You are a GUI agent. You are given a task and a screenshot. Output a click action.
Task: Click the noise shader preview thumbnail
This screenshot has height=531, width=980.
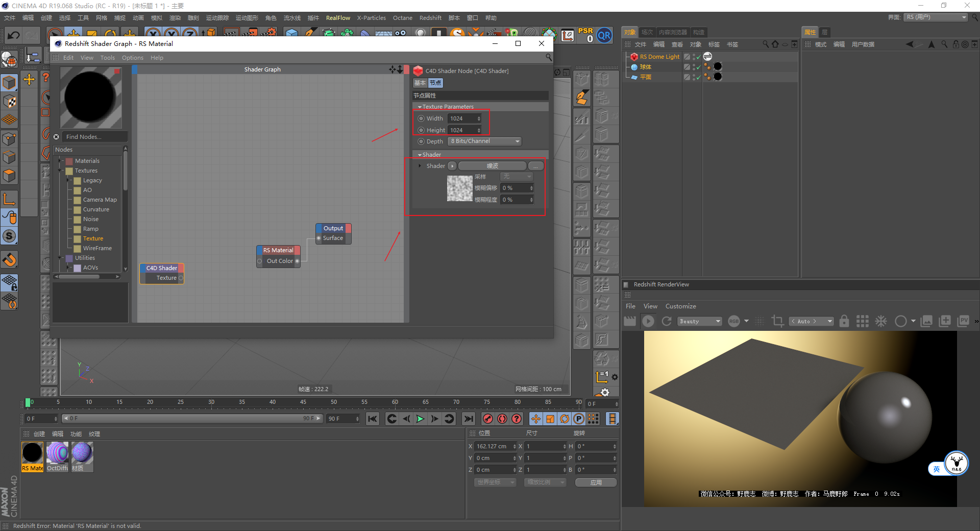point(460,188)
